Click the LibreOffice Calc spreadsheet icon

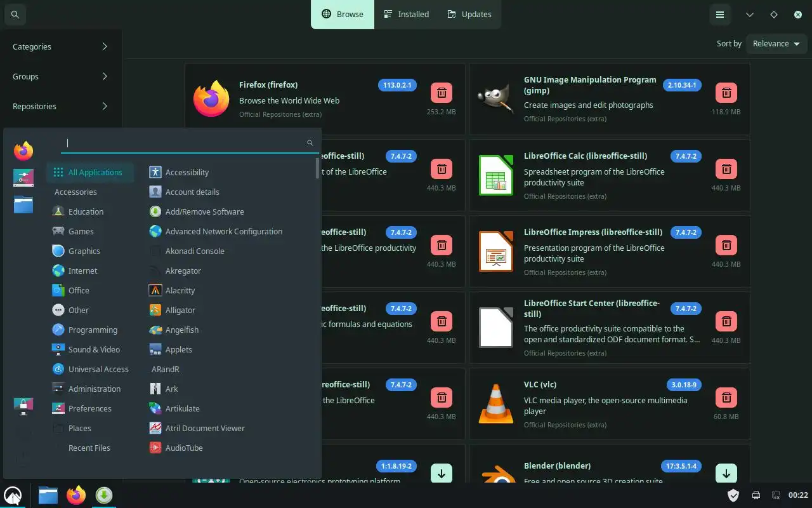point(495,175)
